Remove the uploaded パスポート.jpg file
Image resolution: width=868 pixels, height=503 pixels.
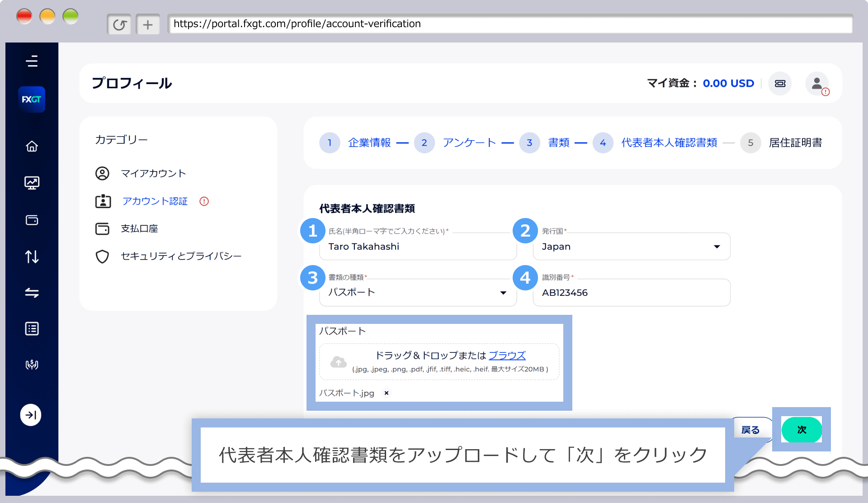(386, 393)
